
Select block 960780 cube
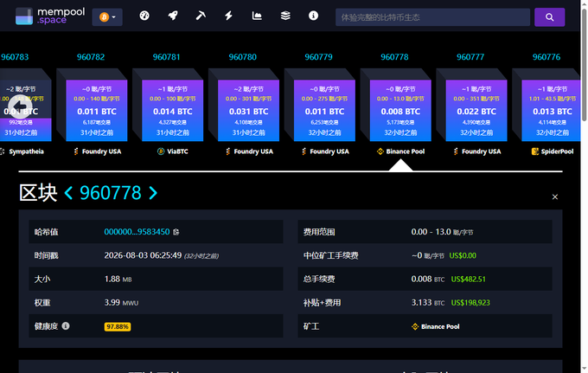249,111
